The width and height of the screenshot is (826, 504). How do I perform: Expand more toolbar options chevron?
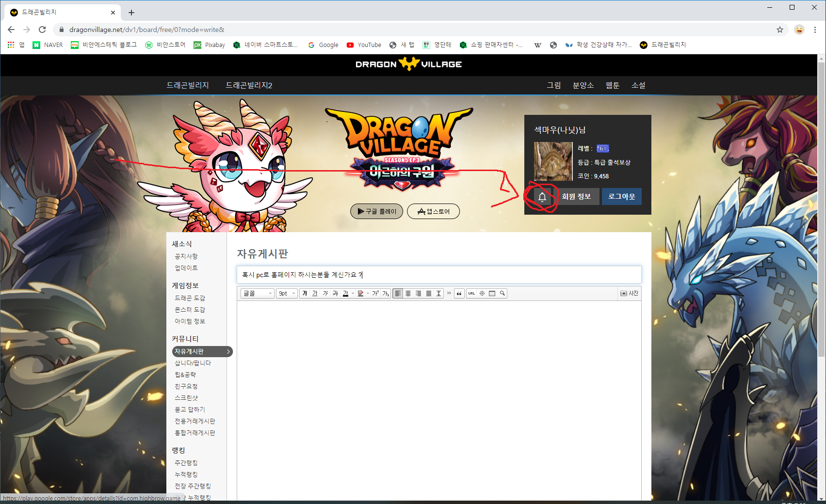449,293
